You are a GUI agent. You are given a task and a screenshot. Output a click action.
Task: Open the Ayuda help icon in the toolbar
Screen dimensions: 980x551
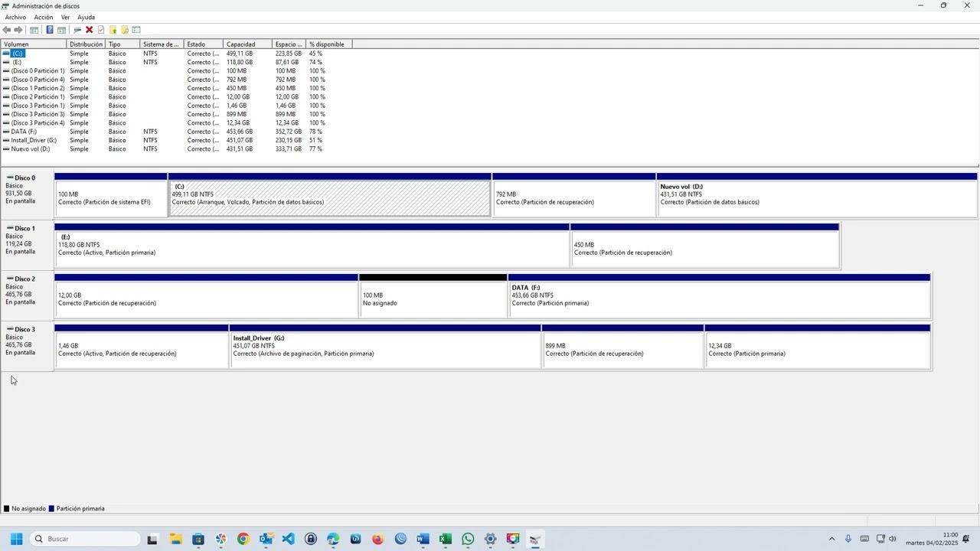[x=50, y=29]
